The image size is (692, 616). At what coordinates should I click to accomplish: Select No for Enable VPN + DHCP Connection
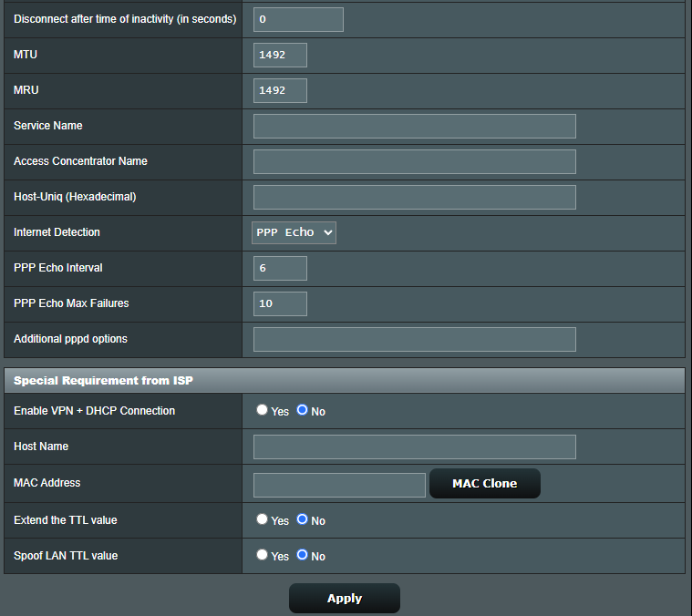pos(303,411)
